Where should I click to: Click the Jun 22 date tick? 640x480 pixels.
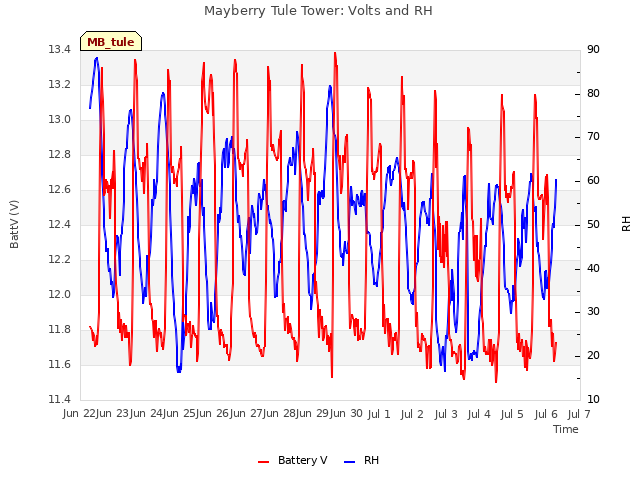[79, 414]
